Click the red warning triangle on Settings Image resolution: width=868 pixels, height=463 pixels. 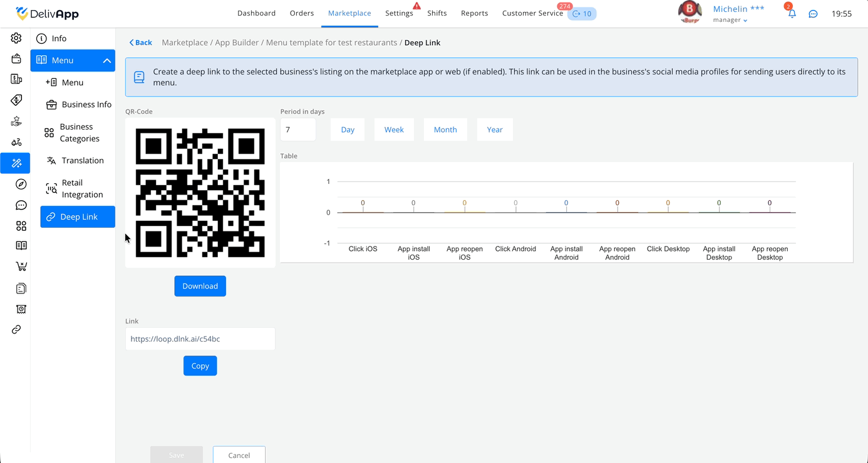click(416, 6)
